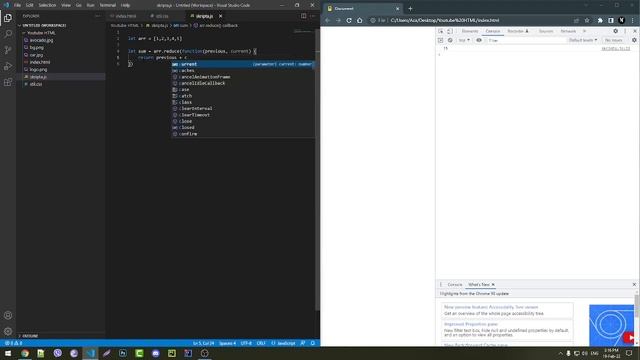
Task: Open Discord from the Windows taskbar
Action: pos(156,353)
